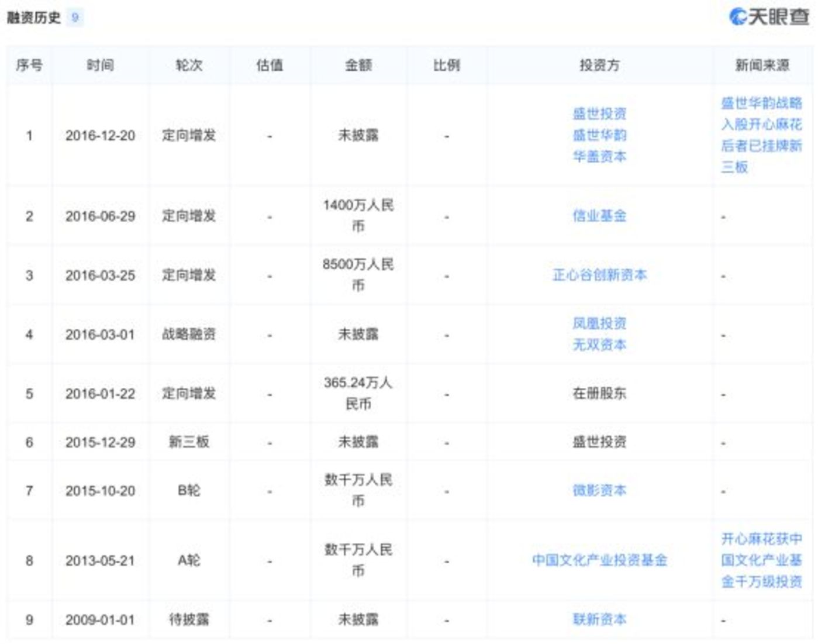Click the A轮 round cell
The width and height of the screenshot is (818, 644).
click(189, 561)
